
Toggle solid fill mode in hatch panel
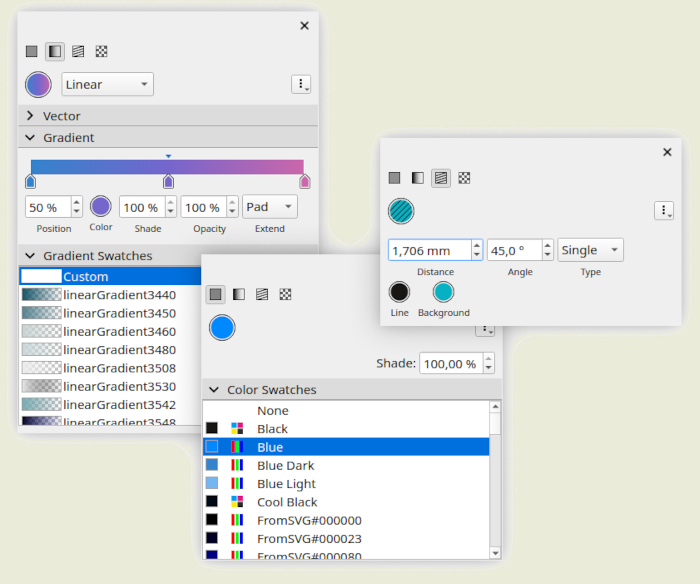click(x=395, y=178)
